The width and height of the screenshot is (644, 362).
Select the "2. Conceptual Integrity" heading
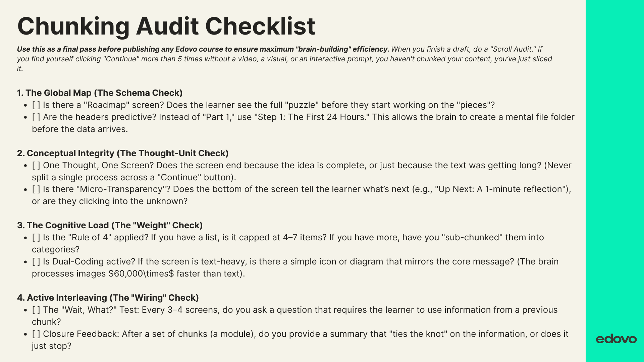[122, 153]
